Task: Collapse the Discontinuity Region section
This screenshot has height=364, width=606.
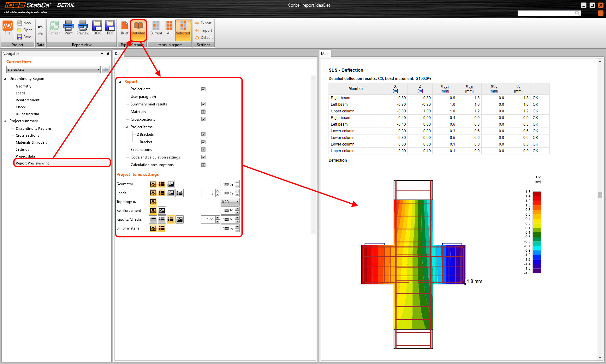Action: [5, 78]
